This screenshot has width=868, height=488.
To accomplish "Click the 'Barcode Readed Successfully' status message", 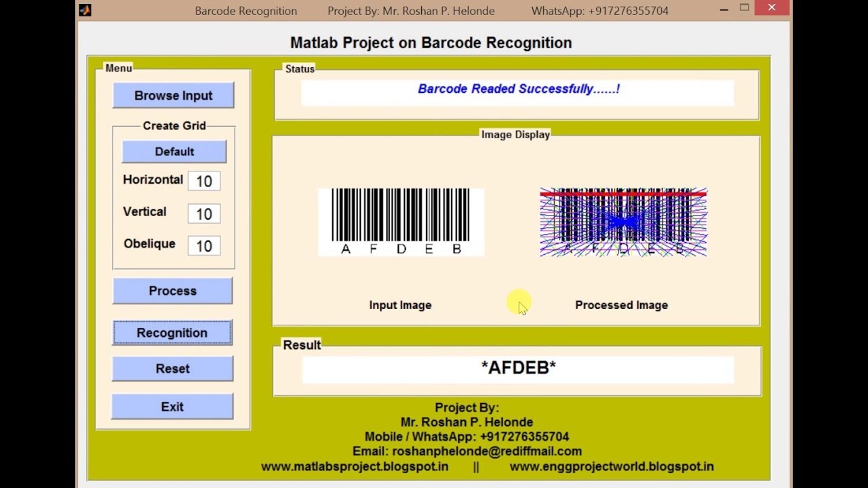I will pyautogui.click(x=519, y=89).
